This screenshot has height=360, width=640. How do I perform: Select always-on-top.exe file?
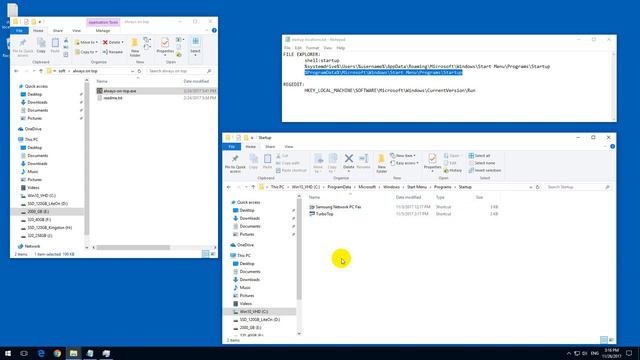pos(120,91)
